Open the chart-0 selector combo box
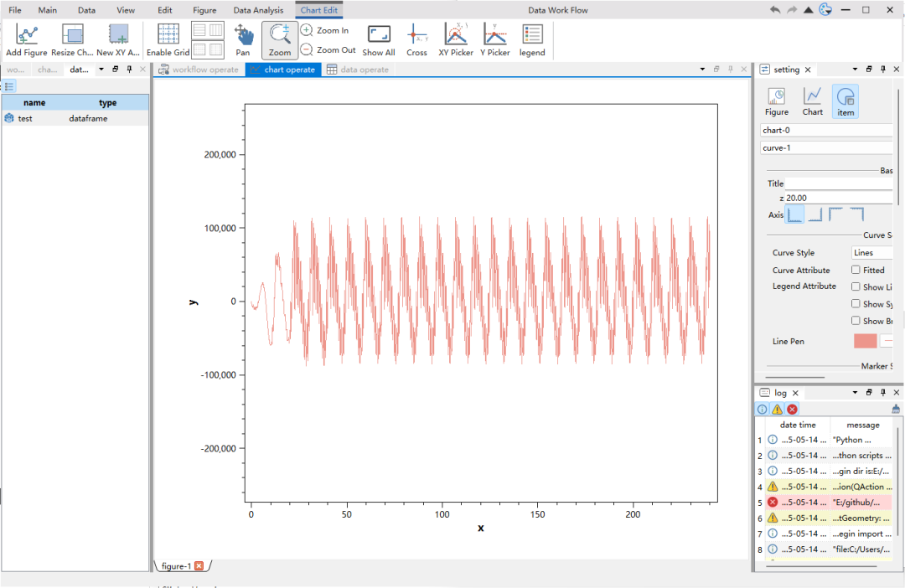The image size is (905, 588). (826, 131)
